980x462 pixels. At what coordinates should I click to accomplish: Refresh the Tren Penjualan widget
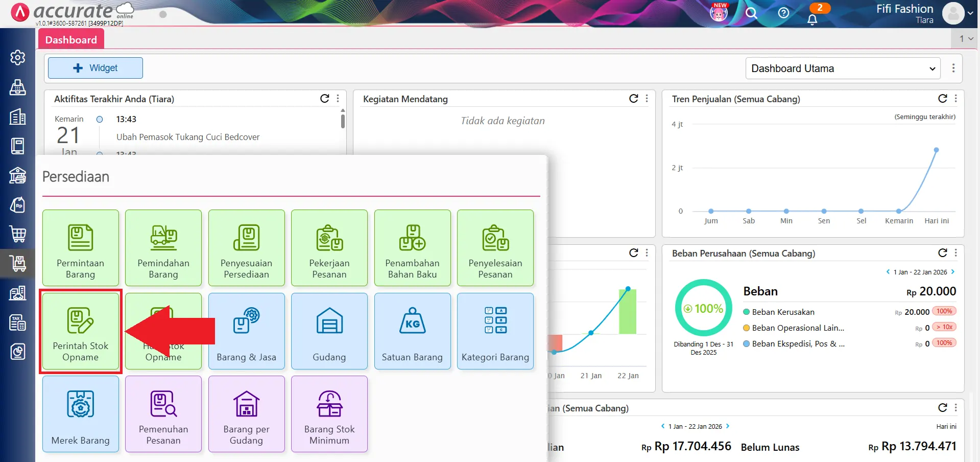click(x=942, y=99)
